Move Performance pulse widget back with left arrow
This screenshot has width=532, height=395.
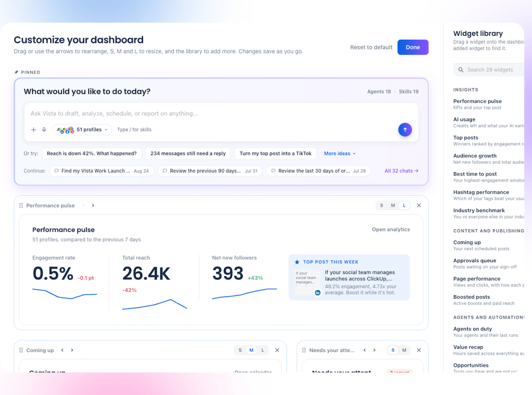pyautogui.click(x=84, y=206)
